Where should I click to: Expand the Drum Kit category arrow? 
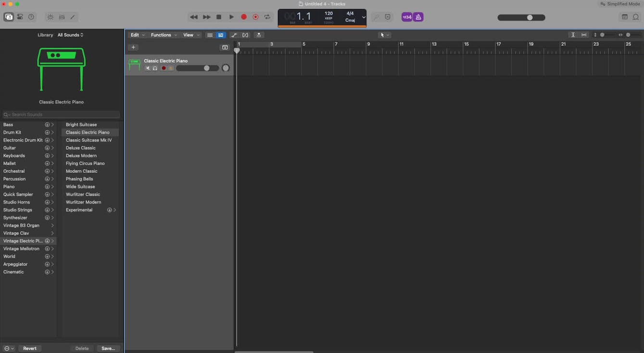point(52,132)
